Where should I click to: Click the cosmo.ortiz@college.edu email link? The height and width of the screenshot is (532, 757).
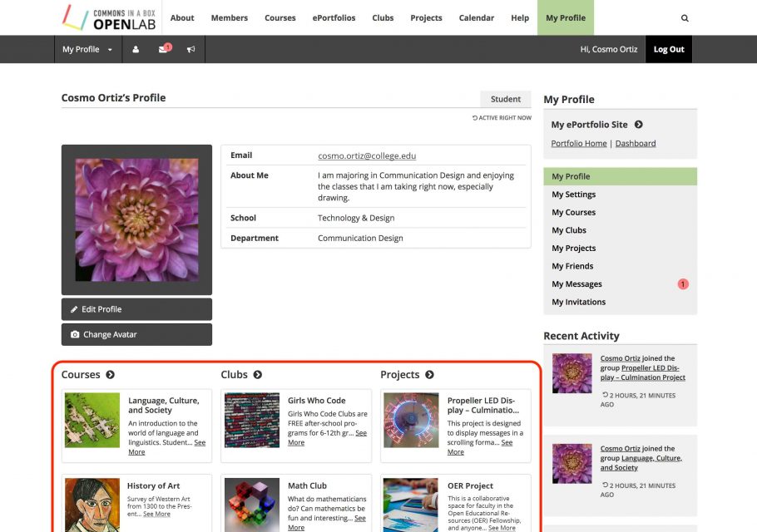pos(367,155)
